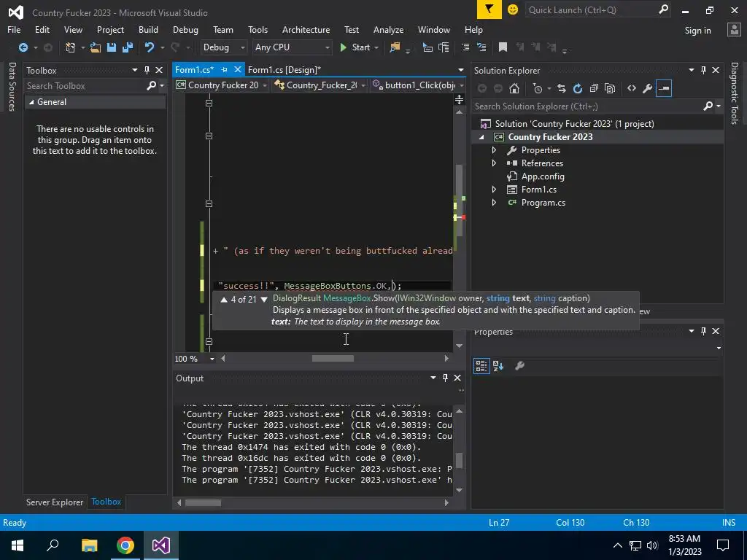Collapse the General group in Toolbox
The height and width of the screenshot is (560, 747).
coord(31,102)
